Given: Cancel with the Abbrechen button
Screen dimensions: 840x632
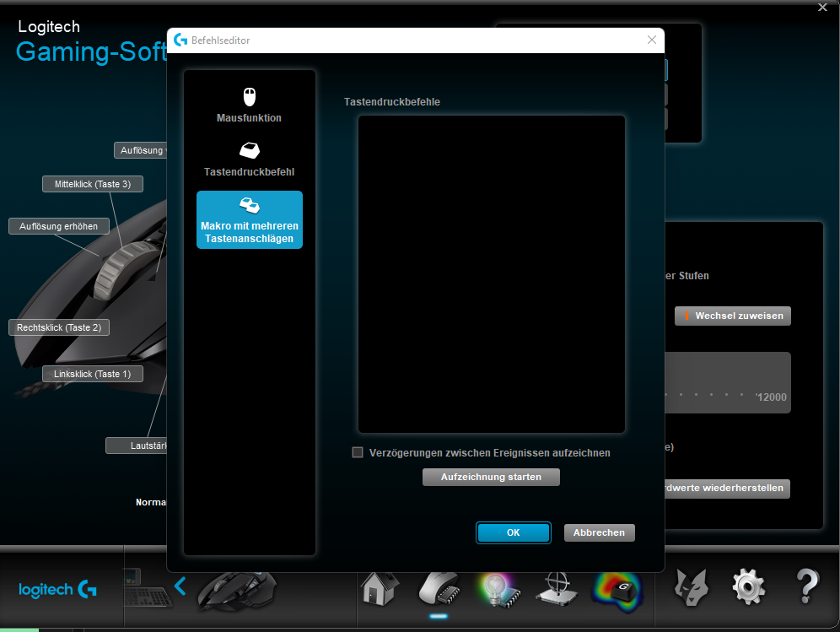Looking at the screenshot, I should (x=599, y=532).
